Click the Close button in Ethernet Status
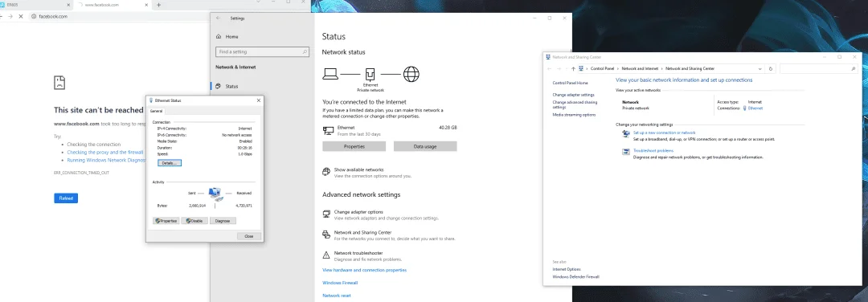868x302 pixels. coord(248,236)
